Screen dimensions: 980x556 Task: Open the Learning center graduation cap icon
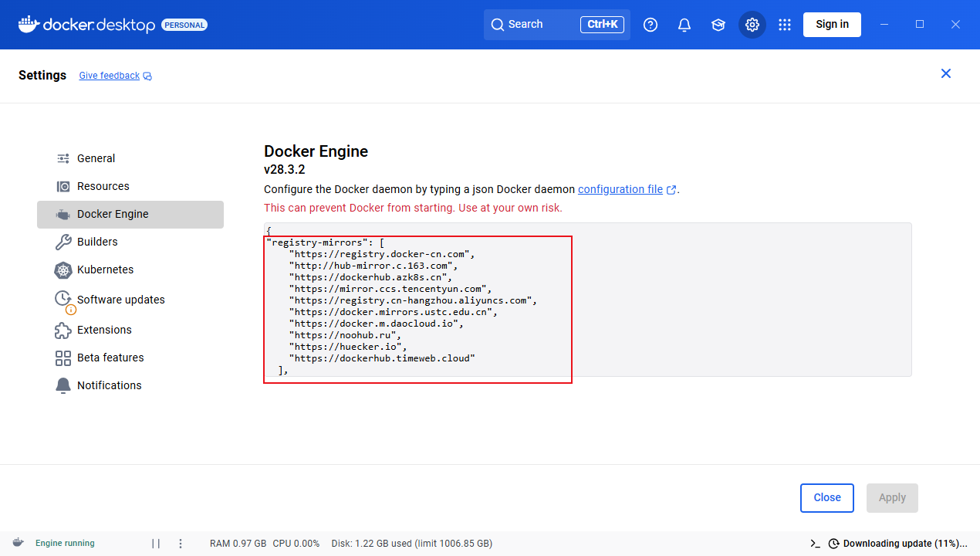718,25
